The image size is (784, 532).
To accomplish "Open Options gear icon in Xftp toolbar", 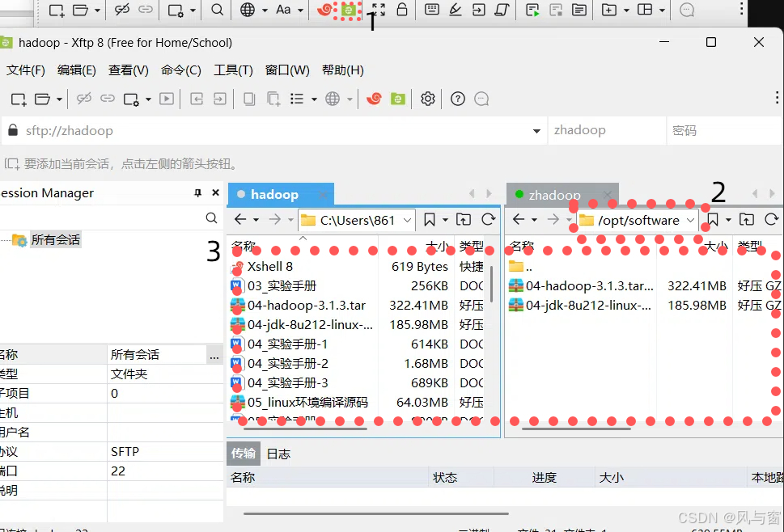I will 427,99.
